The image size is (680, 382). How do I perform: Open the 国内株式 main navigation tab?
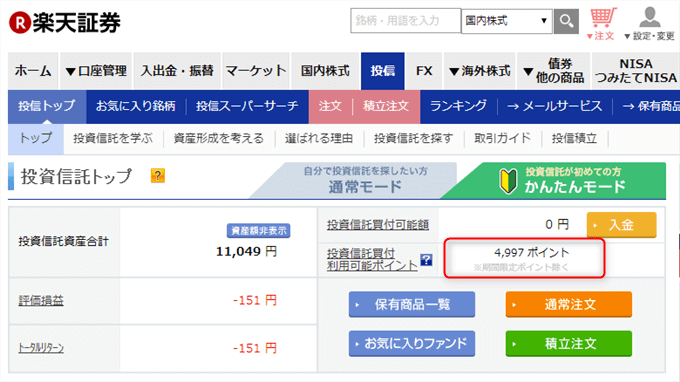325,71
